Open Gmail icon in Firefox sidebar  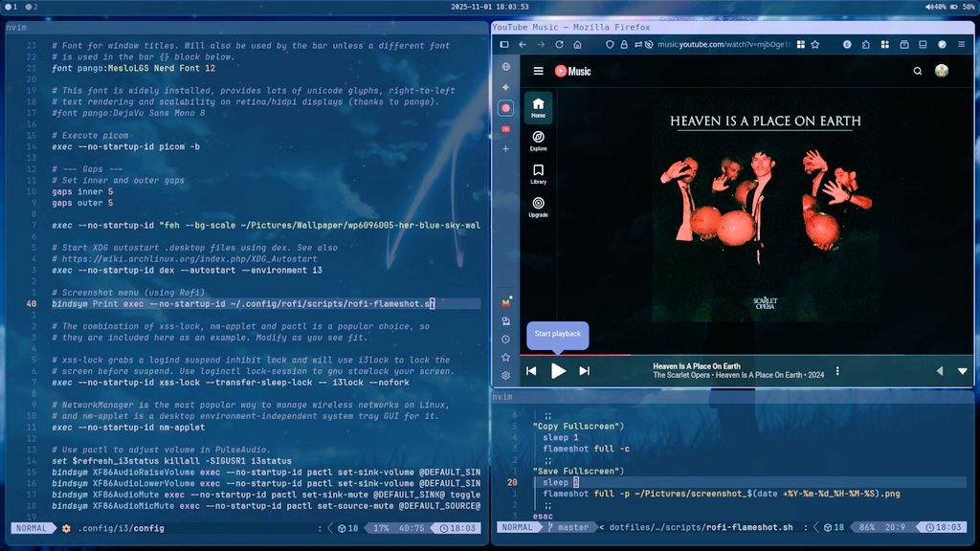pos(506,302)
